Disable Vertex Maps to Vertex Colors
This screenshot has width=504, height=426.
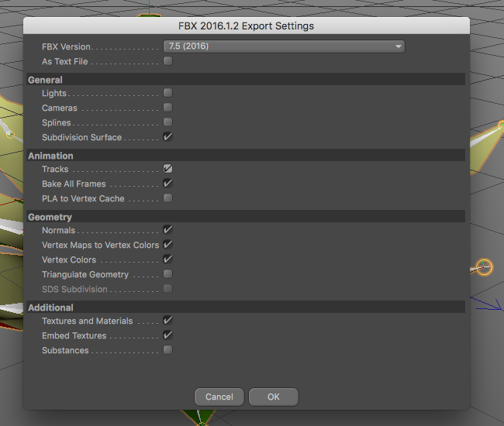167,245
